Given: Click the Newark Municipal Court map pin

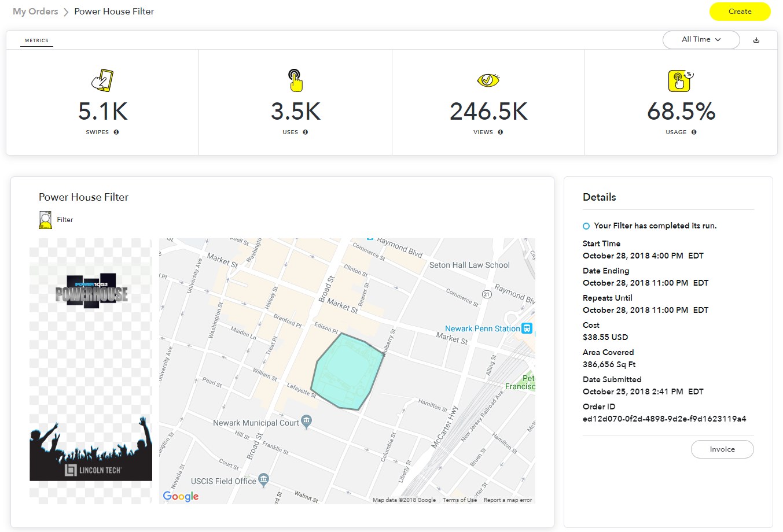Looking at the screenshot, I should tap(307, 422).
